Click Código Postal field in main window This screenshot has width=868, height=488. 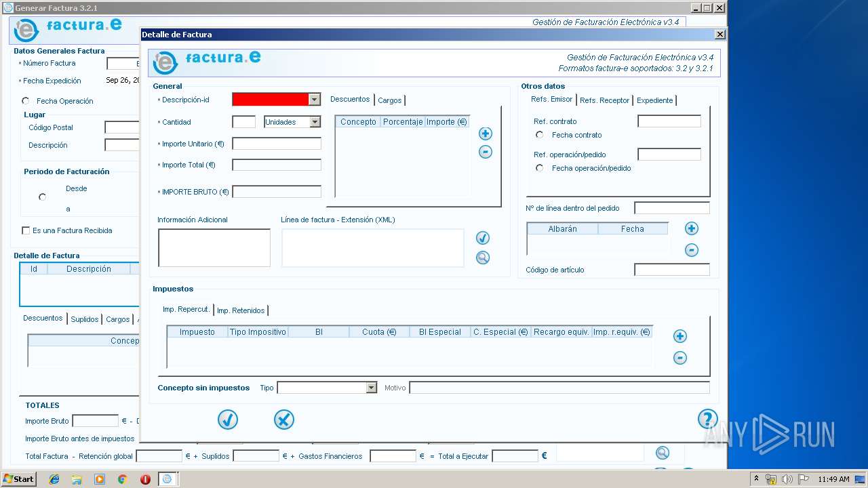click(122, 127)
